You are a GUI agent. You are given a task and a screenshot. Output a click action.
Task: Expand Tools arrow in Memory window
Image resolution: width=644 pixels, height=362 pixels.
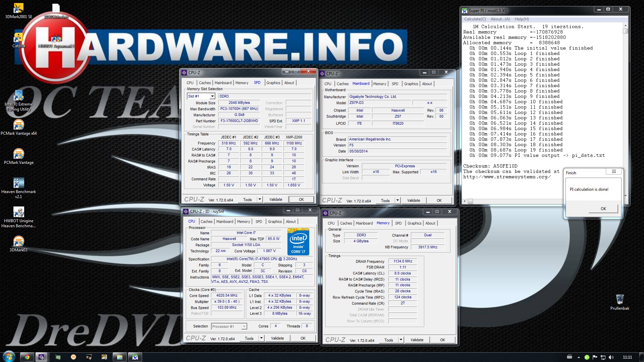pyautogui.click(x=401, y=340)
